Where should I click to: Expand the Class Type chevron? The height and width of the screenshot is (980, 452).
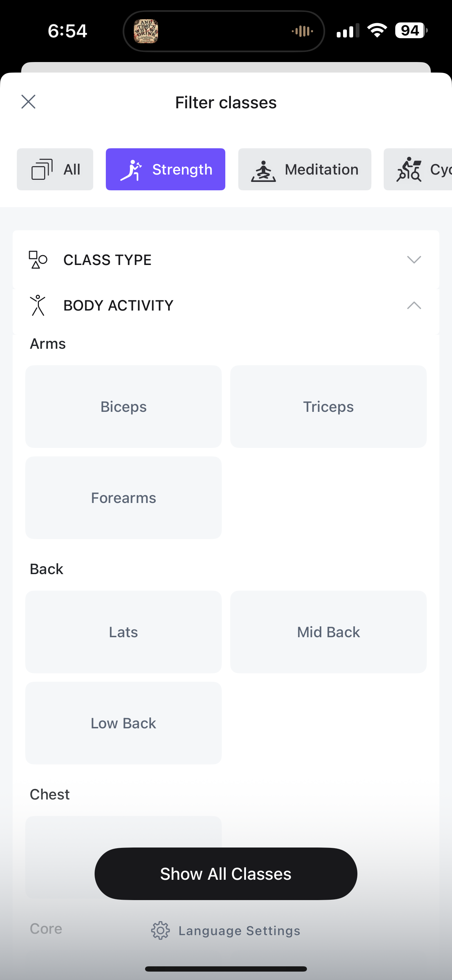click(x=414, y=260)
